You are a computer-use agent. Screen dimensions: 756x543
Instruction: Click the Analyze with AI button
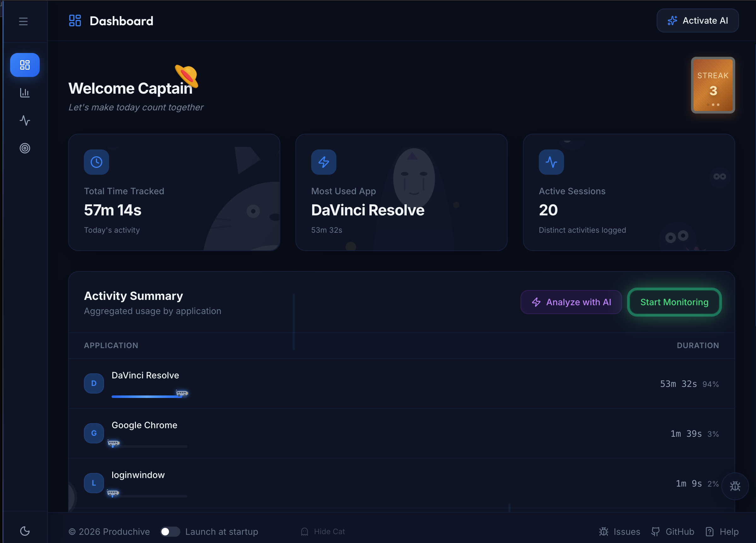[571, 302]
